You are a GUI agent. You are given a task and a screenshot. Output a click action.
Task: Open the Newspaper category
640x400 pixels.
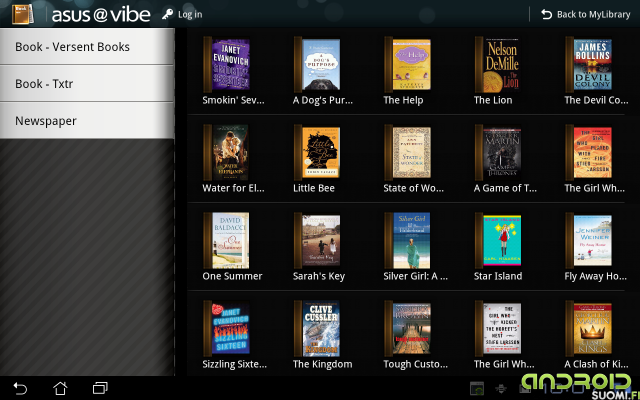tap(87, 121)
